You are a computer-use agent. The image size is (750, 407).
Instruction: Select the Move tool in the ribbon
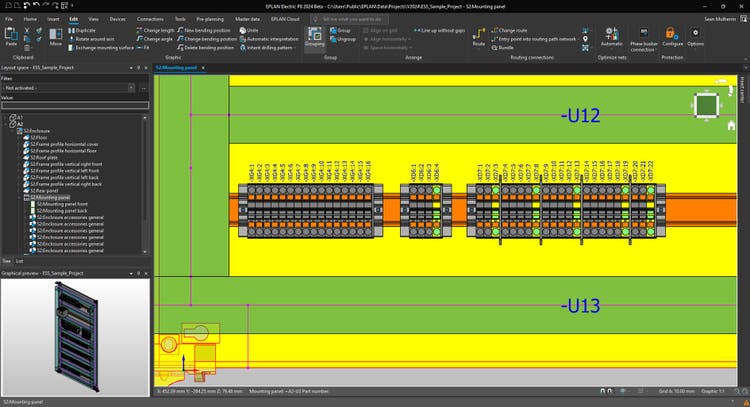click(56, 36)
